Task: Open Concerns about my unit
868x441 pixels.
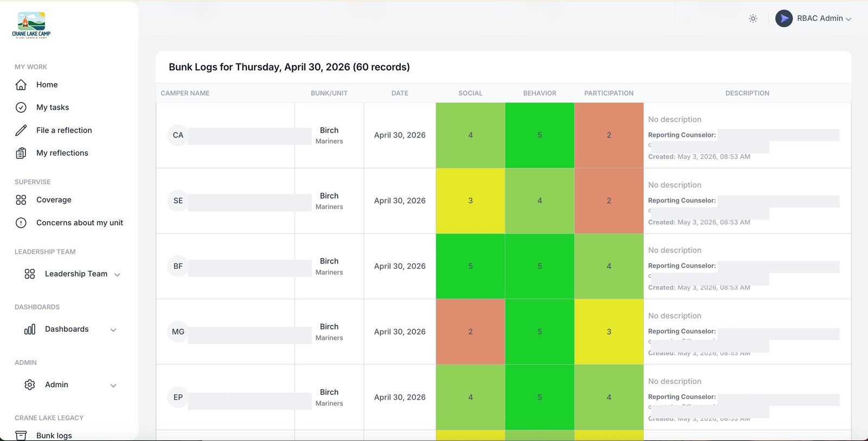Action: tap(80, 223)
